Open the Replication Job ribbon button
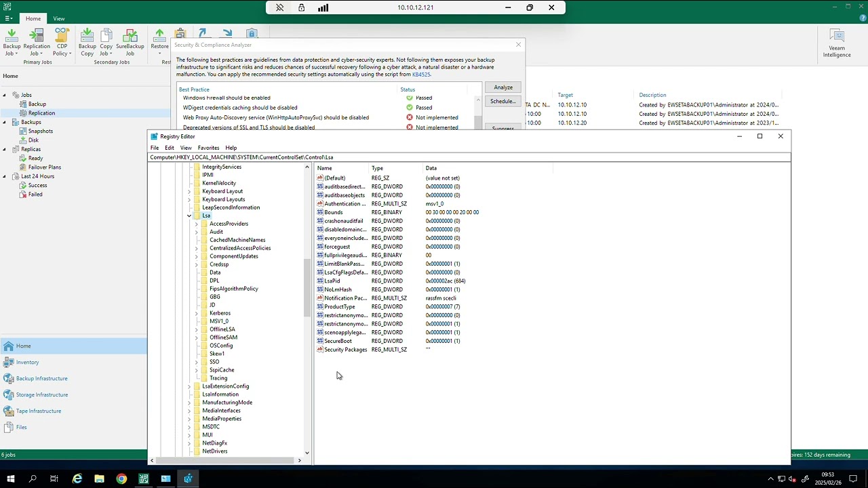Viewport: 868px width, 488px height. click(x=37, y=42)
